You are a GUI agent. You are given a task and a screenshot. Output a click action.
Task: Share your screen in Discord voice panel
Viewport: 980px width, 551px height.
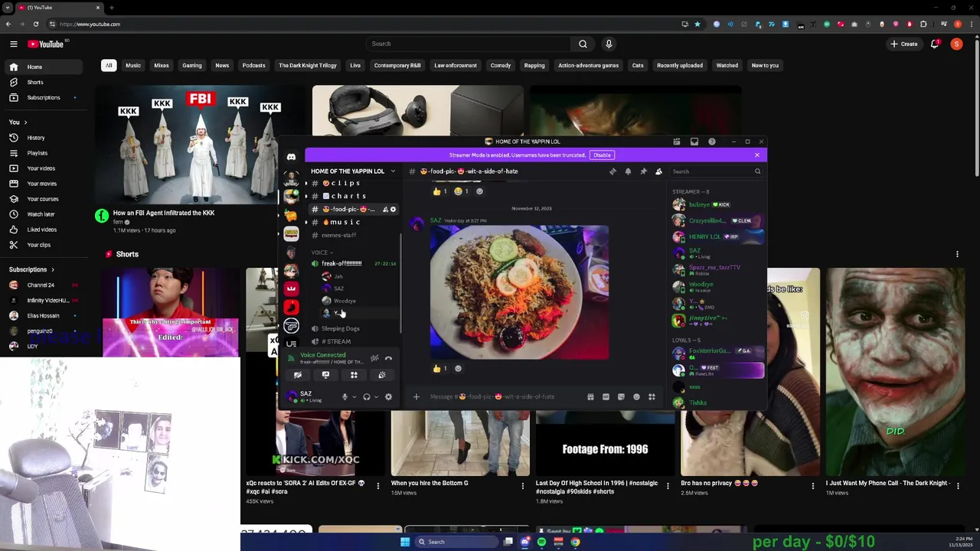325,375
